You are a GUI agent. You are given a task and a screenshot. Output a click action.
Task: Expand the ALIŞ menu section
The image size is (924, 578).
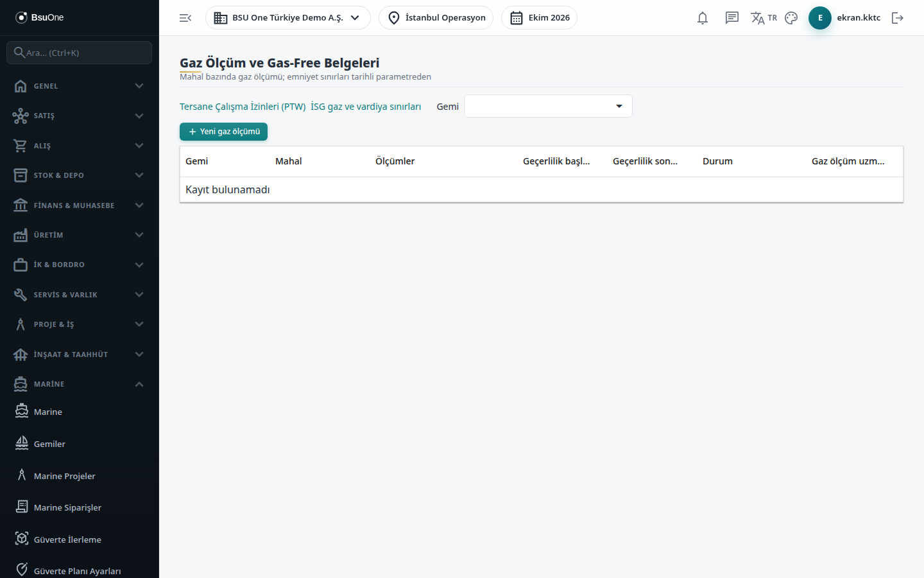(80, 146)
